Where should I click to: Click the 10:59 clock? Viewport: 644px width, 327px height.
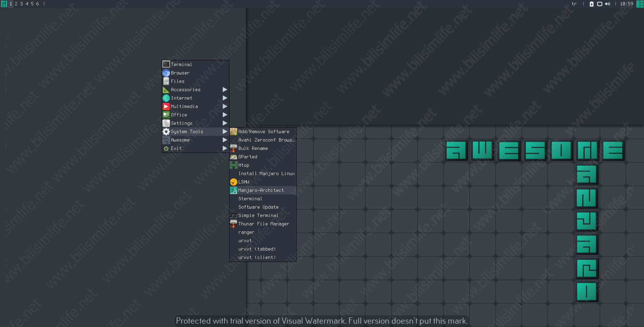pos(627,4)
